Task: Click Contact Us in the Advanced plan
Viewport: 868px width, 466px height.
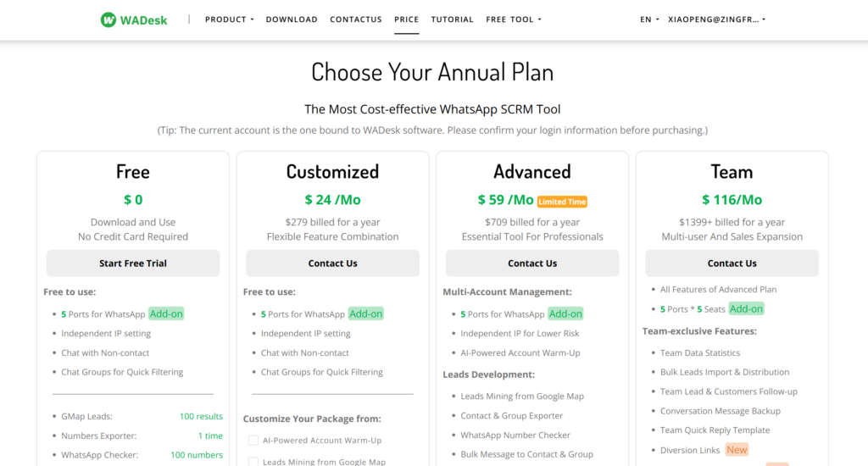Action: 532,264
